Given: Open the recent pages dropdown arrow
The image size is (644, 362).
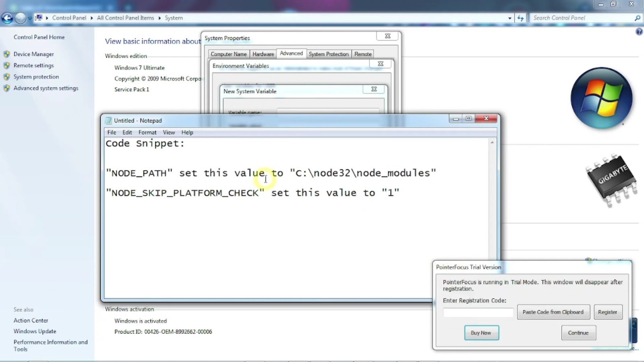Looking at the screenshot, I should [x=29, y=18].
